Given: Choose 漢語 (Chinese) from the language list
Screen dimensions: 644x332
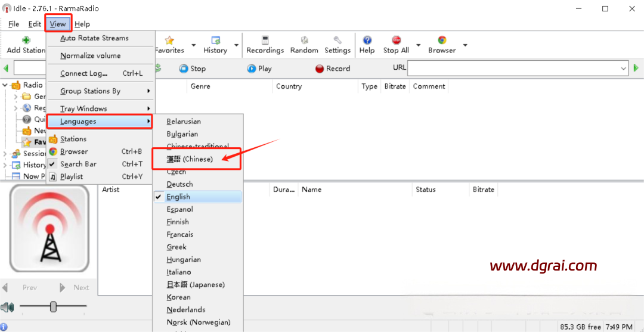Looking at the screenshot, I should coord(190,159).
